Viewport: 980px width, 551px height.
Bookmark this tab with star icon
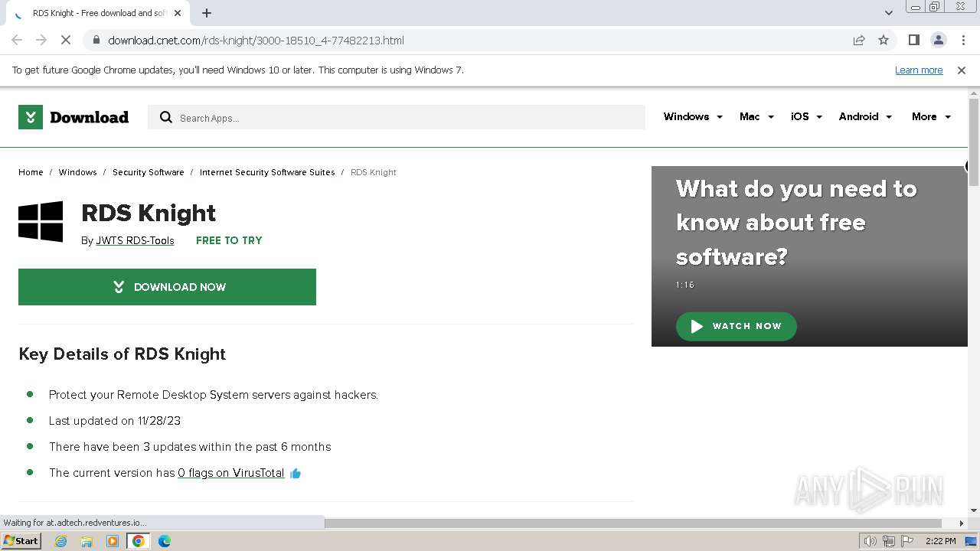884,41
